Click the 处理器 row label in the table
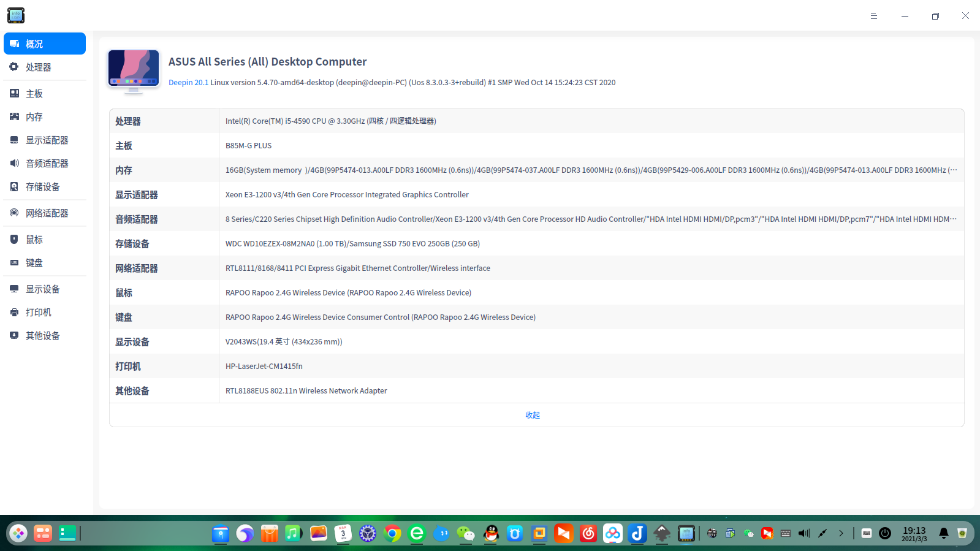Image resolution: width=980 pixels, height=551 pixels. (128, 121)
